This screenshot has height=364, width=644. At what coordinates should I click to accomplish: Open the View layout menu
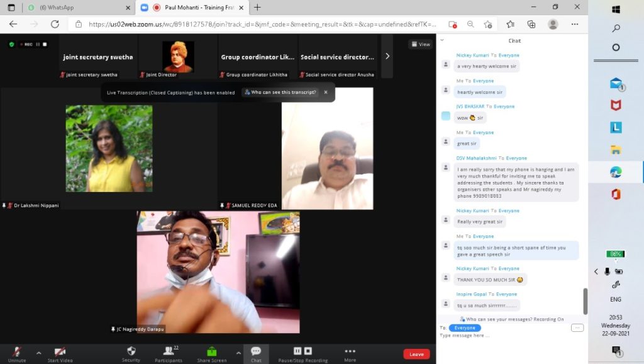420,44
